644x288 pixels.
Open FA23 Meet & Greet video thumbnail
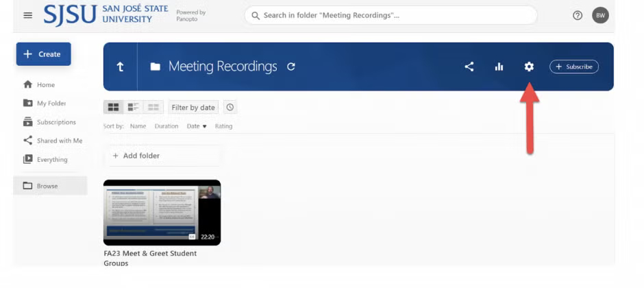coord(162,213)
